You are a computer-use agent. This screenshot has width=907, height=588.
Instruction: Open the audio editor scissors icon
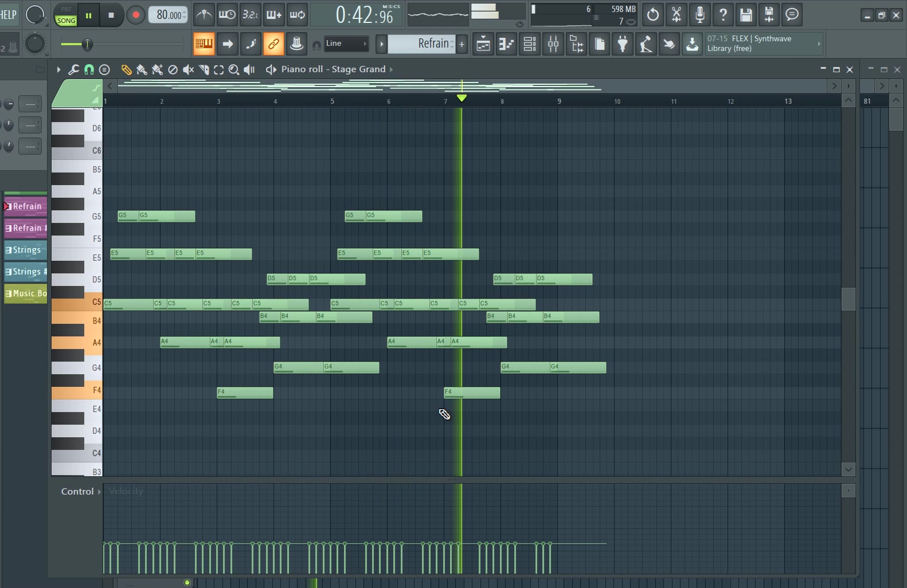click(x=677, y=15)
